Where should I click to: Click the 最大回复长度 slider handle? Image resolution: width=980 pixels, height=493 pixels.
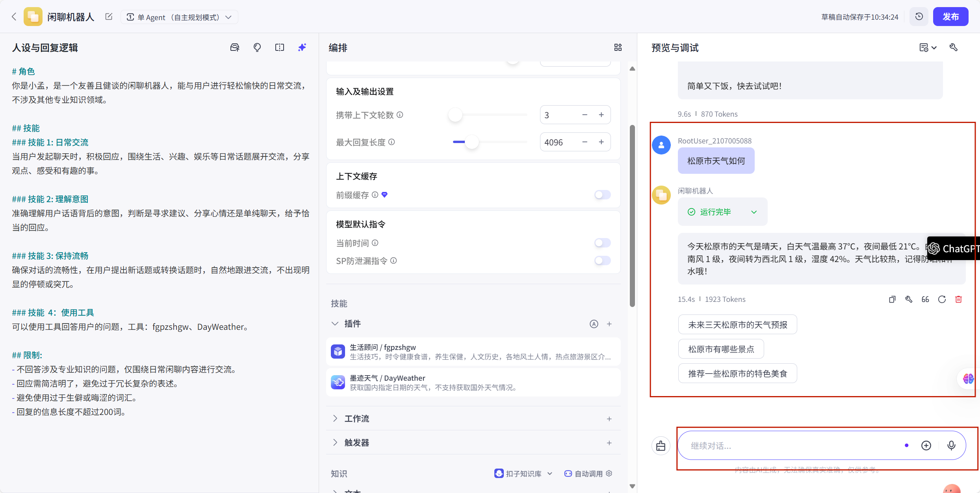[x=471, y=142]
